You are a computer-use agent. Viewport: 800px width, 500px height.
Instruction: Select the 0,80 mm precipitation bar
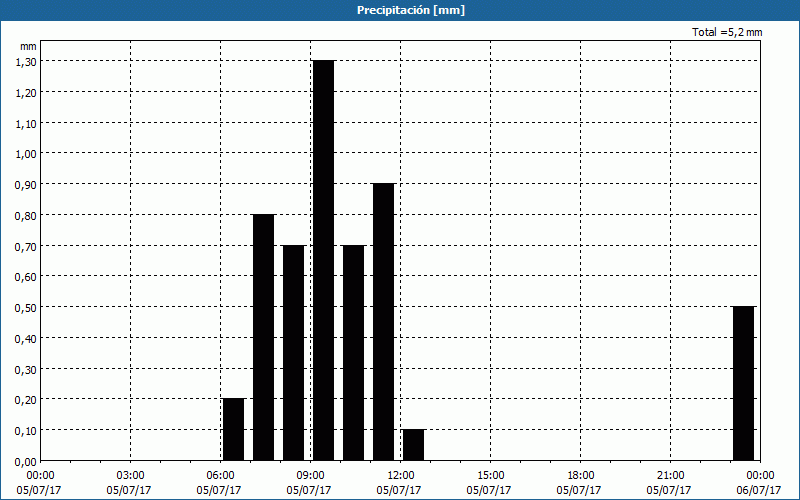(264, 337)
